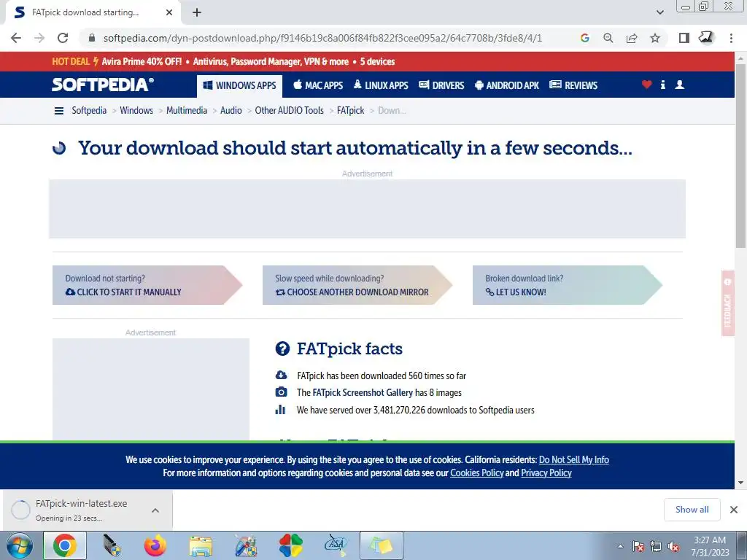Click the Chrome taskbar icon

click(x=65, y=545)
